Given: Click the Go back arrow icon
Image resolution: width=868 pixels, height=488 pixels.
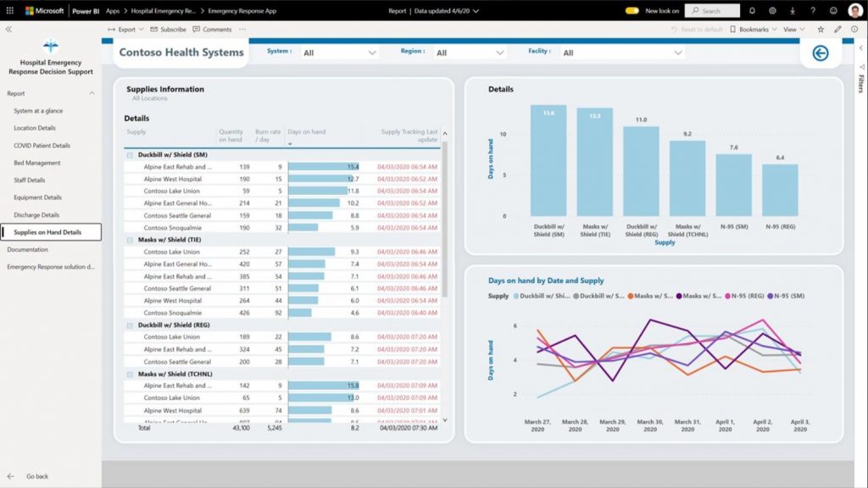Looking at the screenshot, I should coord(10,476).
